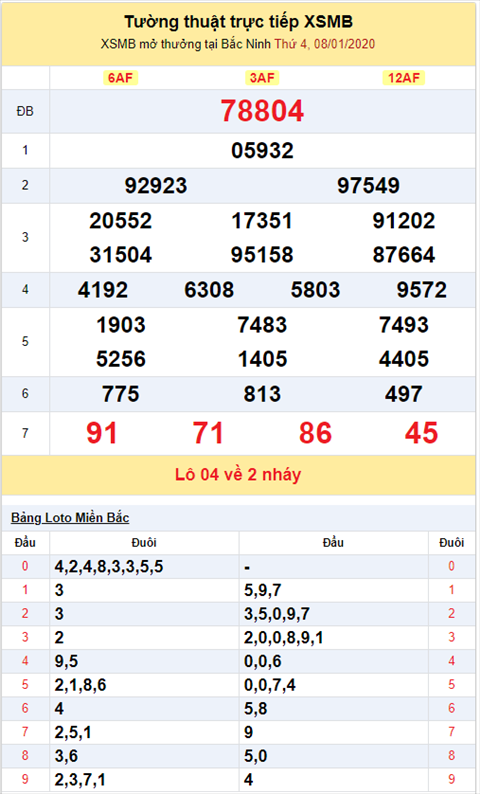This screenshot has width=480, height=794.
Task: Click the title 'Tường thuật trực tiếp XSMB'
Action: [238, 22]
